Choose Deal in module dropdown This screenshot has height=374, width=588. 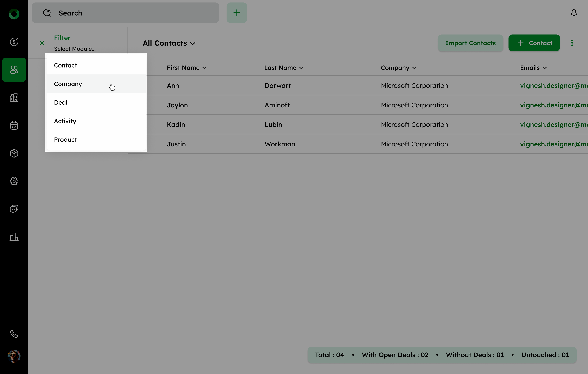pyautogui.click(x=61, y=103)
